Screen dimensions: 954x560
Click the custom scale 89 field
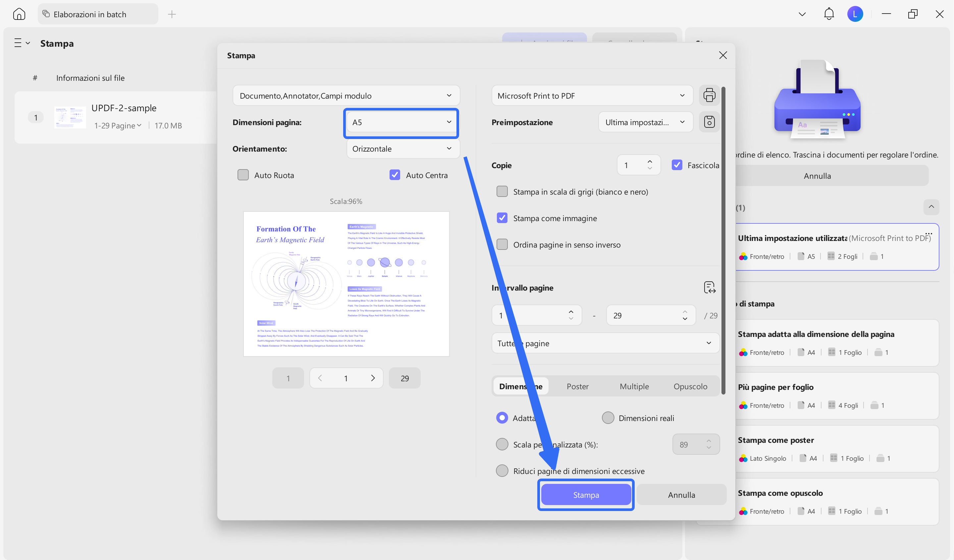pos(696,444)
